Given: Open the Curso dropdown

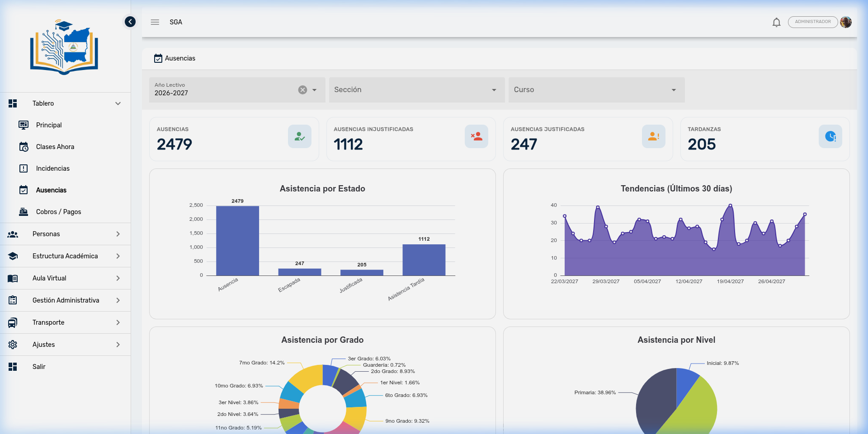Looking at the screenshot, I should point(596,90).
